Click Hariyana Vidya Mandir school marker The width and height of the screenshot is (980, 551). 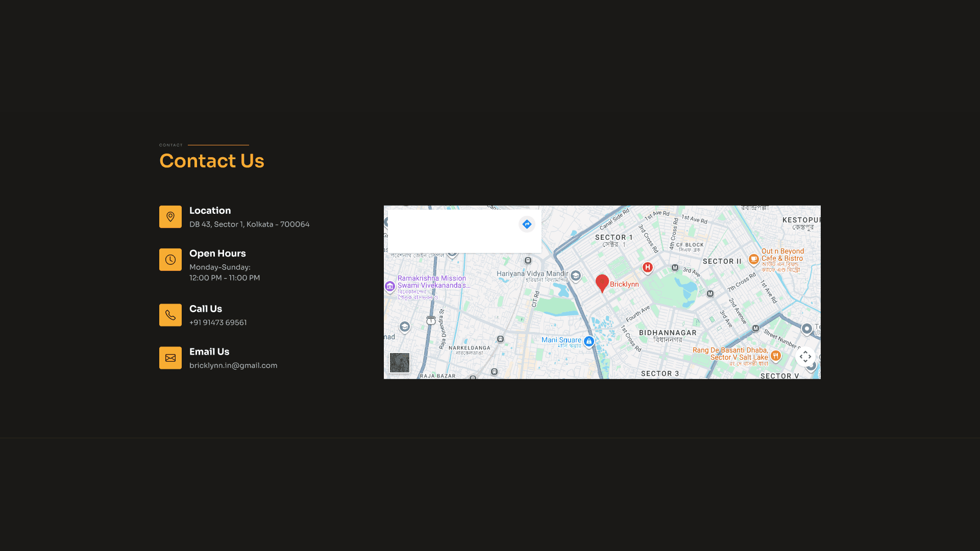576,276
